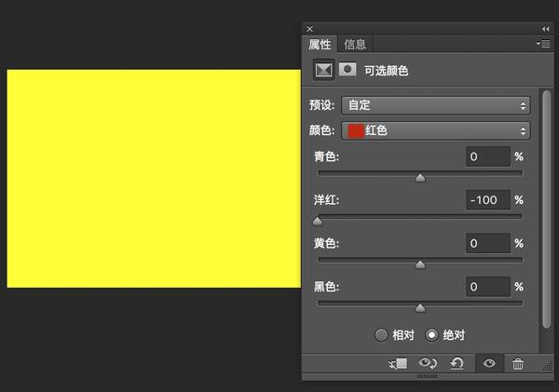Click the 洋红 label
The width and height of the screenshot is (559, 392).
(326, 200)
